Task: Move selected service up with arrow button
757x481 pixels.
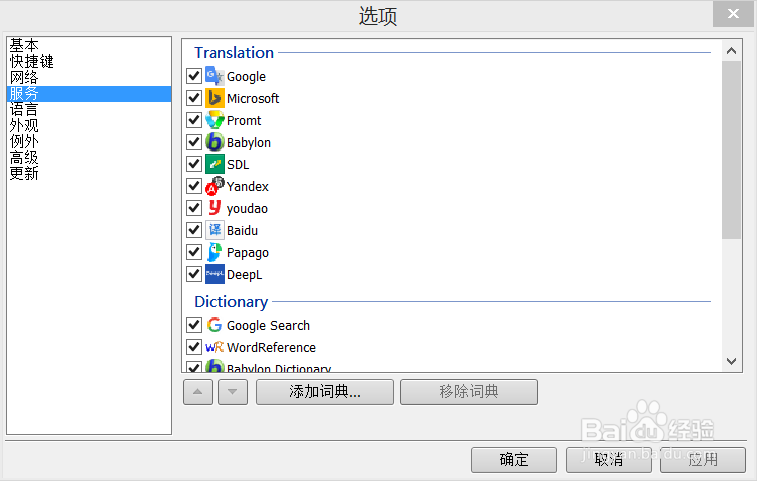Action: tap(198, 392)
